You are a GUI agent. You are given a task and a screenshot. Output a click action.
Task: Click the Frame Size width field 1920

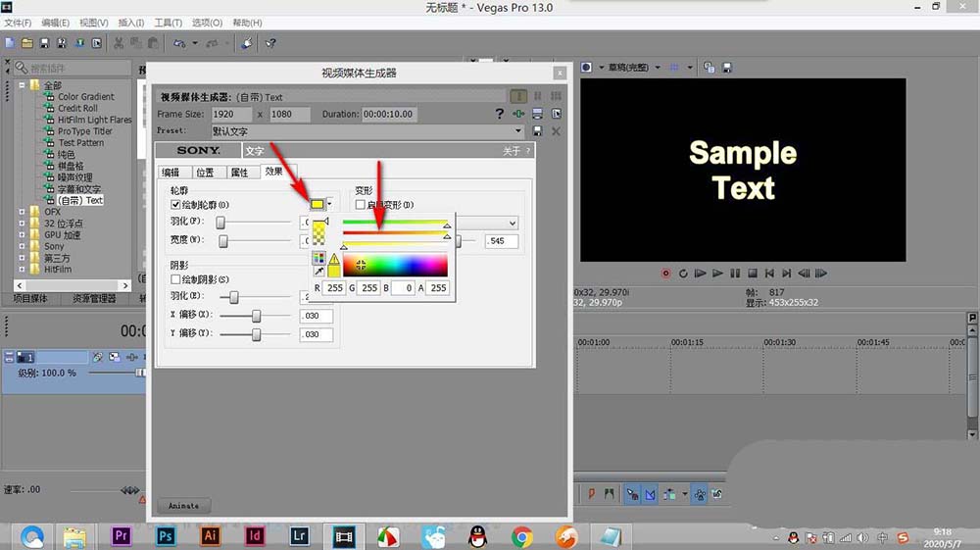230,115
